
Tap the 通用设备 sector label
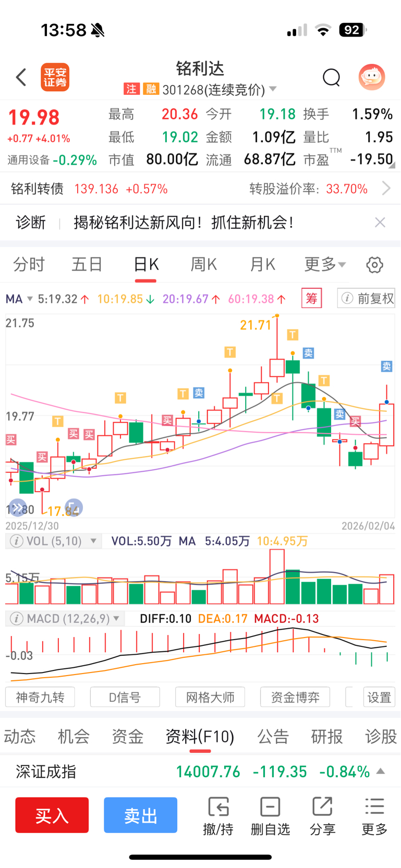pos(29,160)
